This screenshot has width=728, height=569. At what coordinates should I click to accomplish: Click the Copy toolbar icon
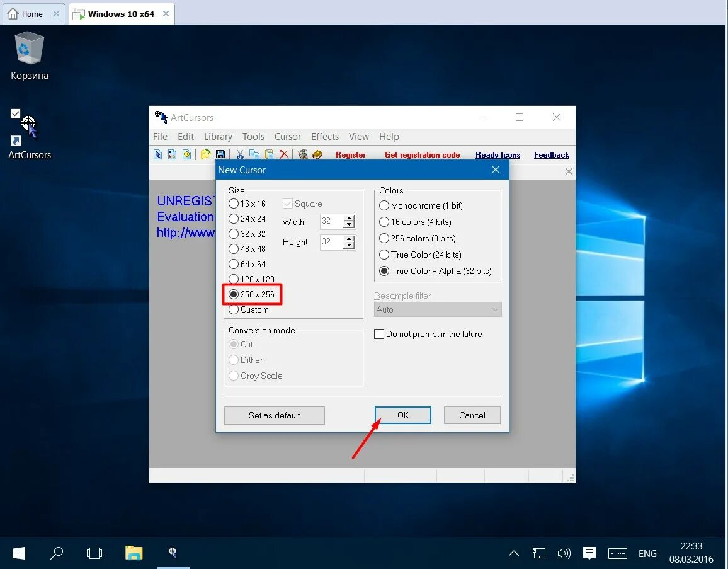click(254, 154)
